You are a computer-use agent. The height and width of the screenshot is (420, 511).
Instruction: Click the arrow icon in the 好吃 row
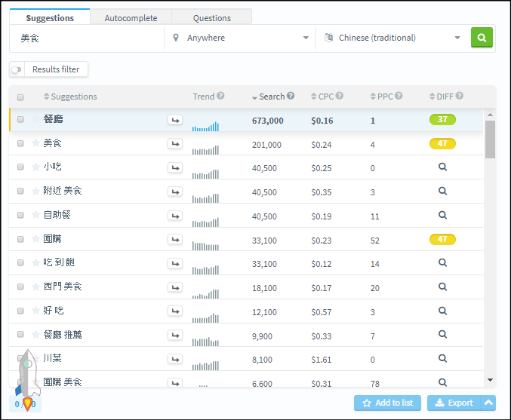coord(175,311)
